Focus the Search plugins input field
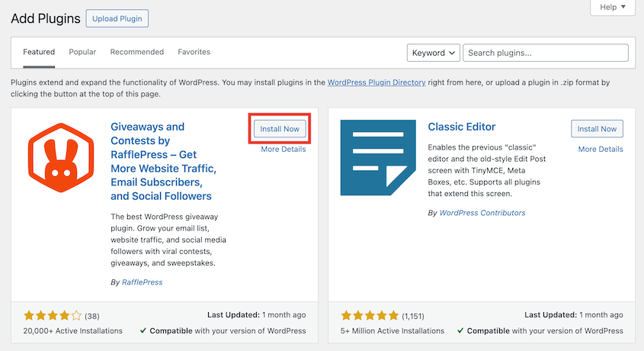644x351 pixels. coord(546,53)
